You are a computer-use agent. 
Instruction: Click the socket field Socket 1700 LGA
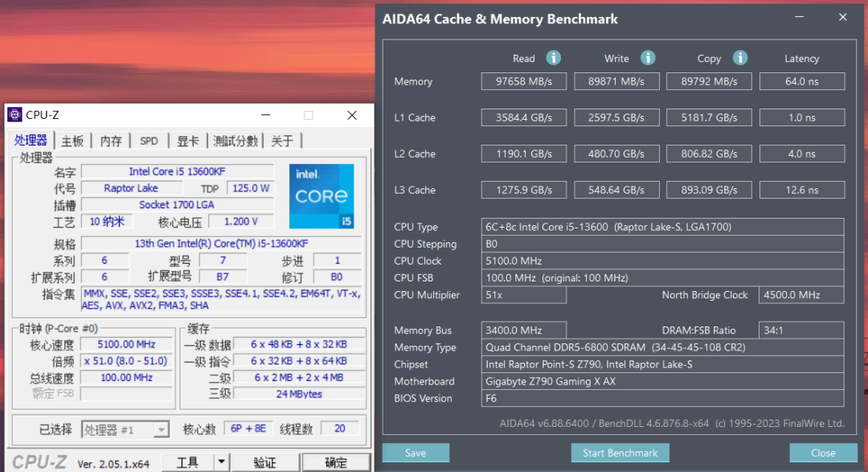pyautogui.click(x=178, y=205)
